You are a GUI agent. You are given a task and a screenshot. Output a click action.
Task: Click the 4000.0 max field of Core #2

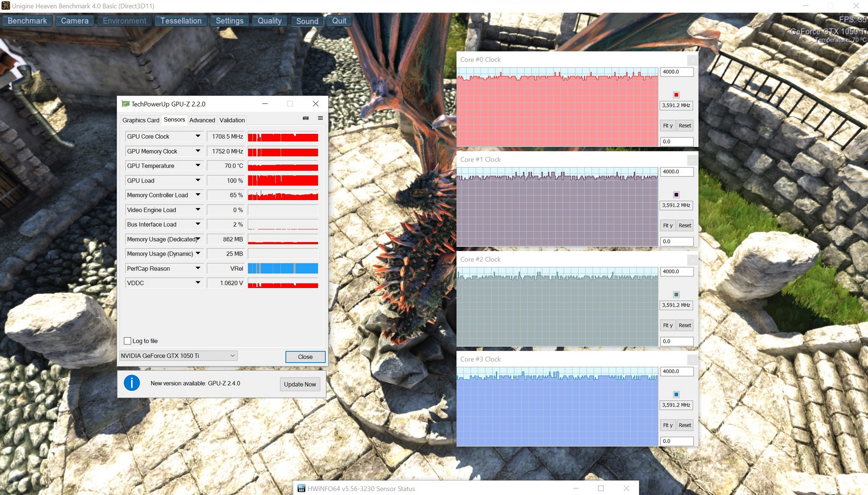pos(676,271)
